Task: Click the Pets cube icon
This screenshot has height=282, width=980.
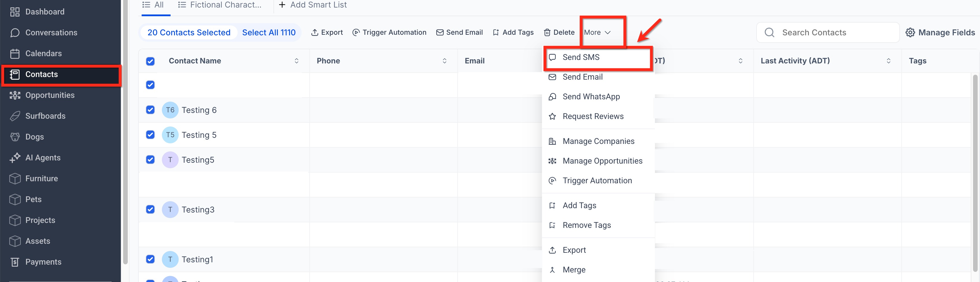Action: point(15,199)
